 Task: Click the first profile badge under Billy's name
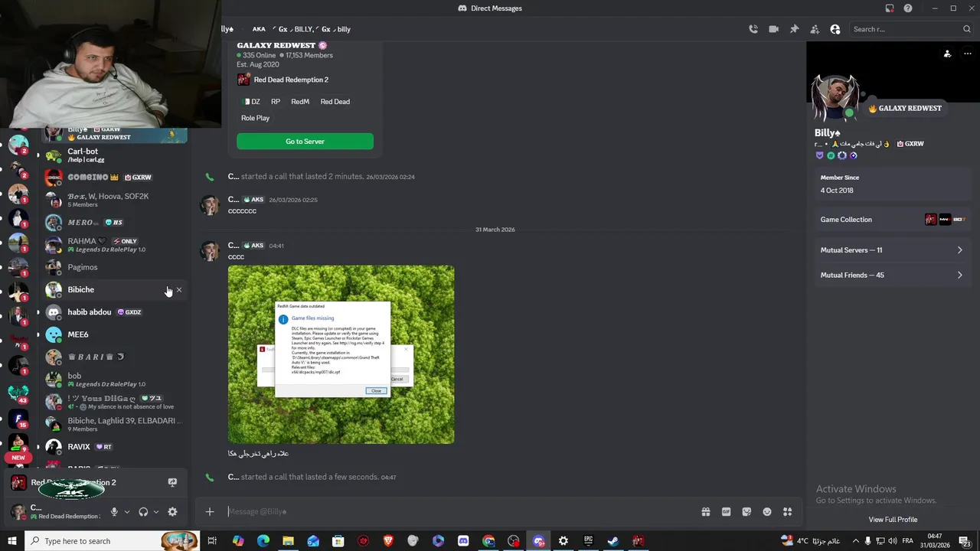[819, 155]
